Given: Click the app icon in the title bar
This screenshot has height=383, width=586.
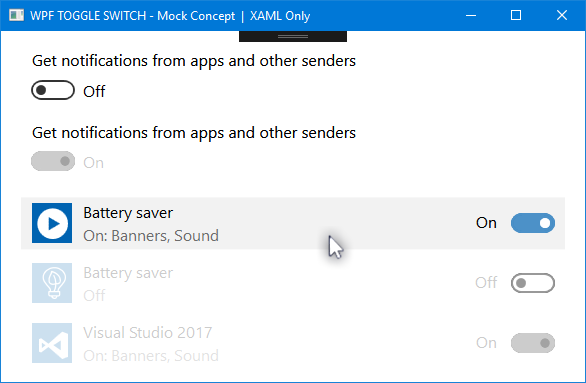Looking at the screenshot, I should tap(16, 15).
